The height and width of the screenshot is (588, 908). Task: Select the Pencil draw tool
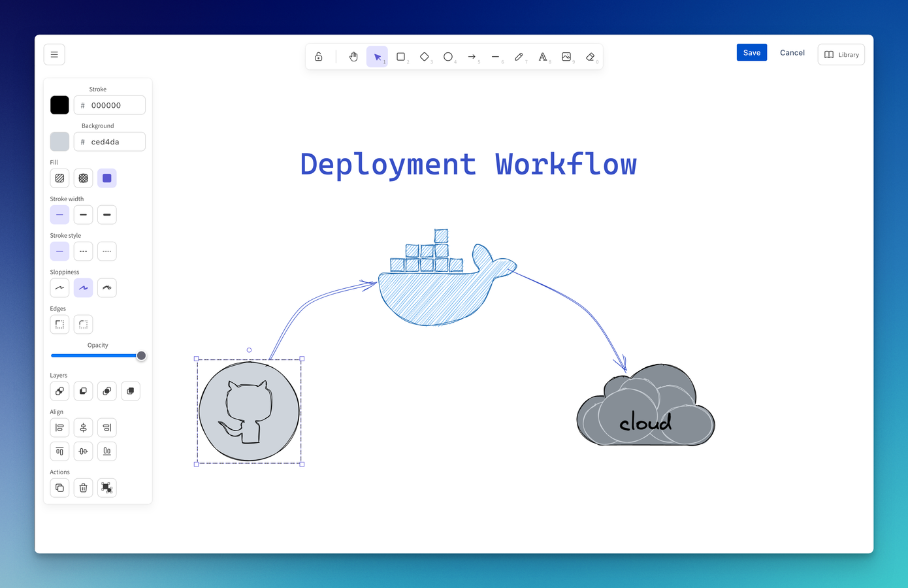(x=519, y=57)
